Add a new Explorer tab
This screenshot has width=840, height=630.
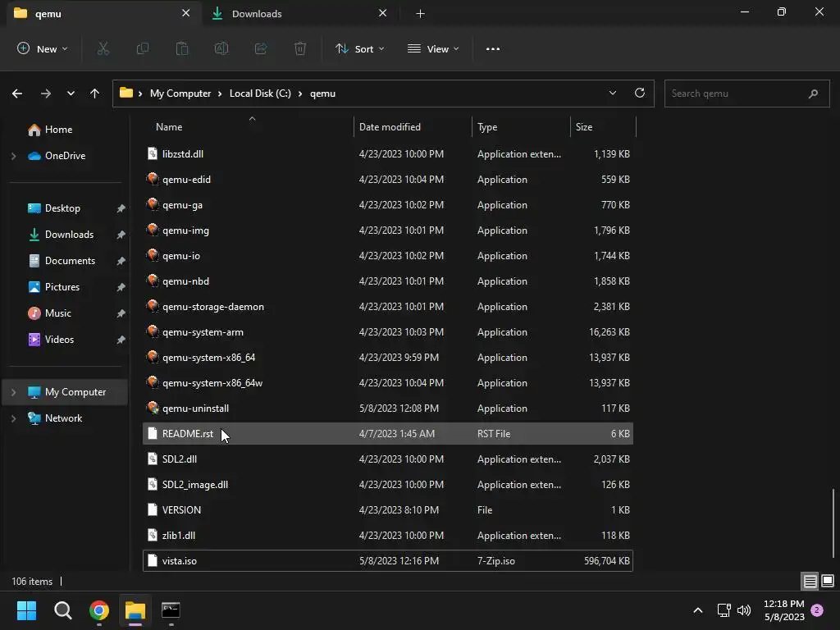420,14
